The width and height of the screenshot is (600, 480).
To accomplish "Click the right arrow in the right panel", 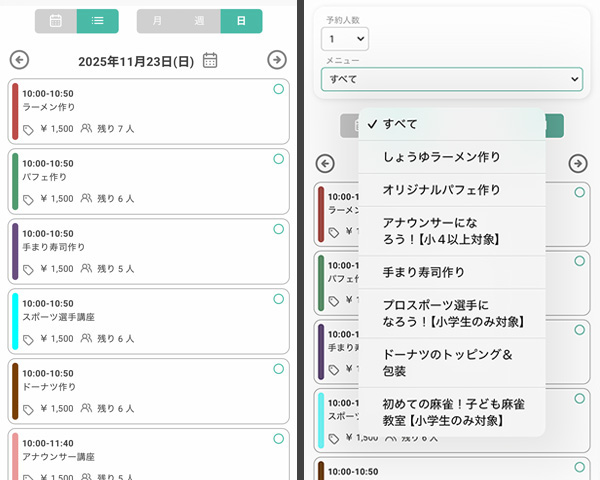I will pyautogui.click(x=577, y=163).
